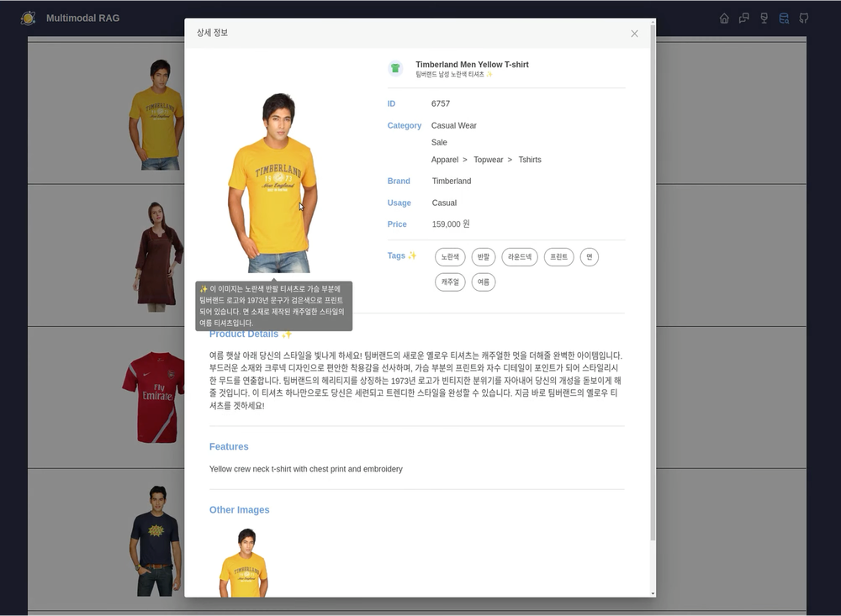Select the 반팔 tag
Screen dimensions: 841x616
(x=484, y=257)
